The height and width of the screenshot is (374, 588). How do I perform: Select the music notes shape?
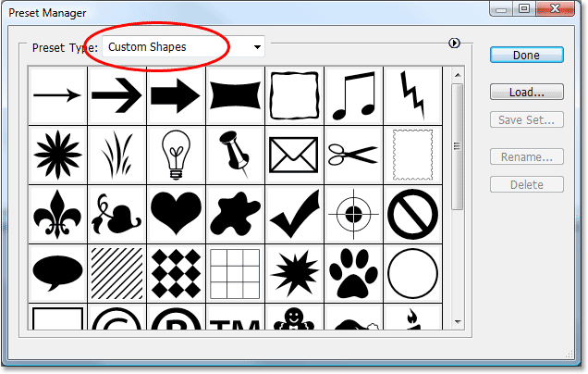(353, 94)
